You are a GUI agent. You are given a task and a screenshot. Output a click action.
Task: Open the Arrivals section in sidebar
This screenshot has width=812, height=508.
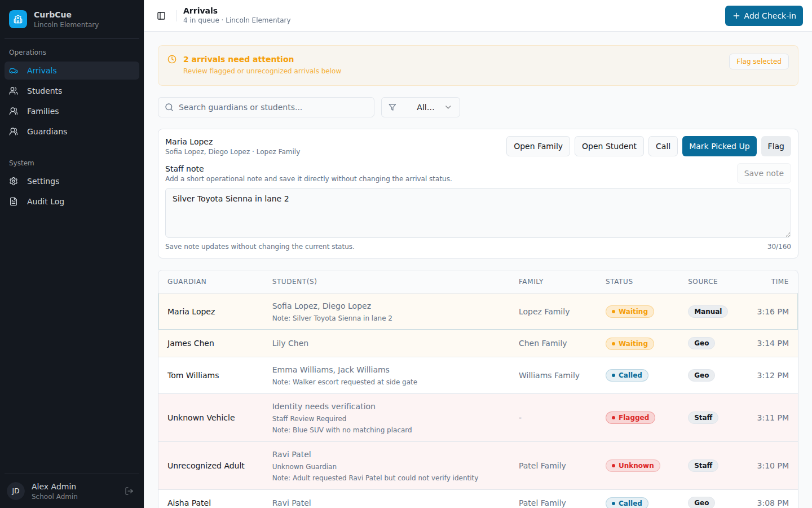[x=72, y=71]
